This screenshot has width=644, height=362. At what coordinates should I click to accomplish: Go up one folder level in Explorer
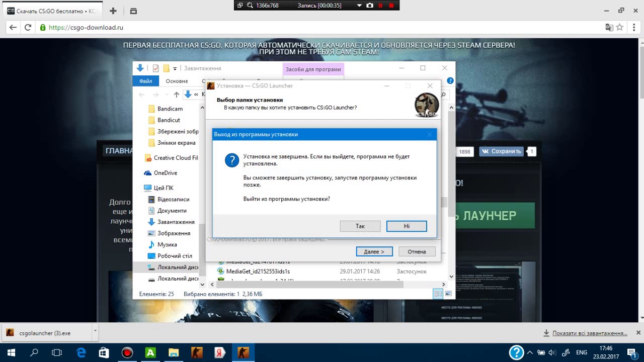176,95
